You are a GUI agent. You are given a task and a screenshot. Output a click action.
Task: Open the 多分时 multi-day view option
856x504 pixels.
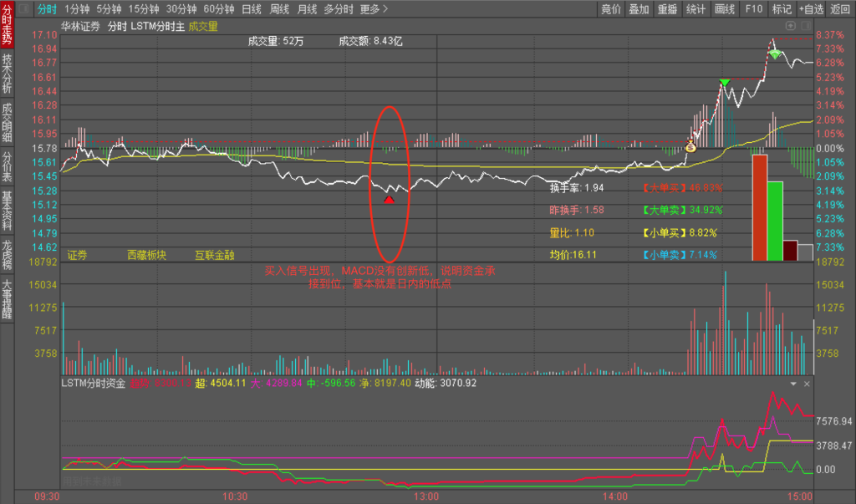[339, 8]
